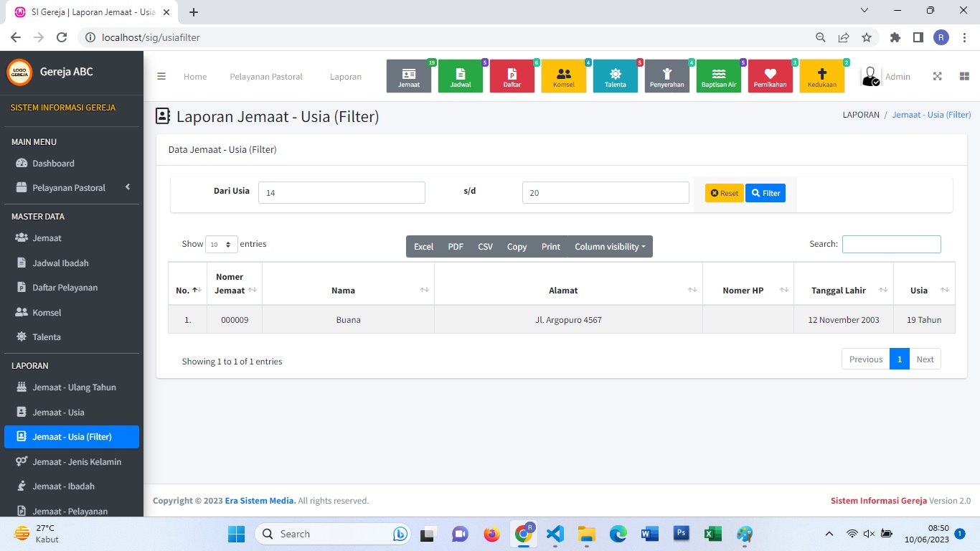Open the Talenta gear shortcut tile

click(x=616, y=76)
